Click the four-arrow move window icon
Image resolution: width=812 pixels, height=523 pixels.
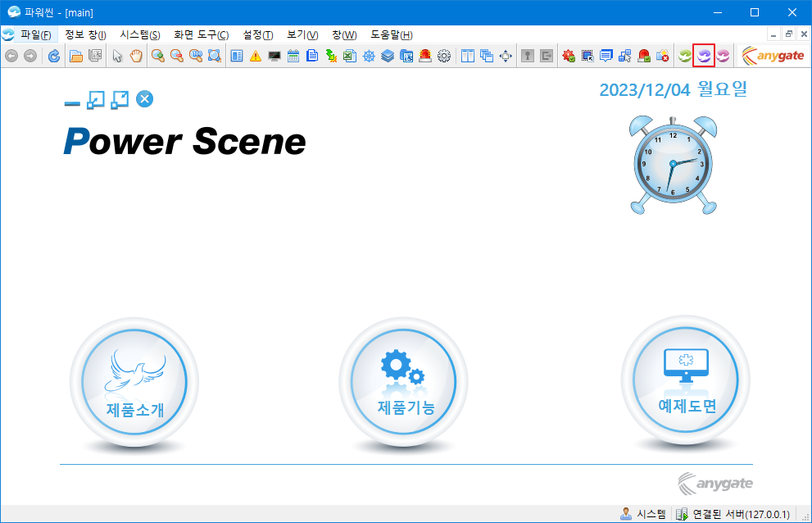[506, 56]
